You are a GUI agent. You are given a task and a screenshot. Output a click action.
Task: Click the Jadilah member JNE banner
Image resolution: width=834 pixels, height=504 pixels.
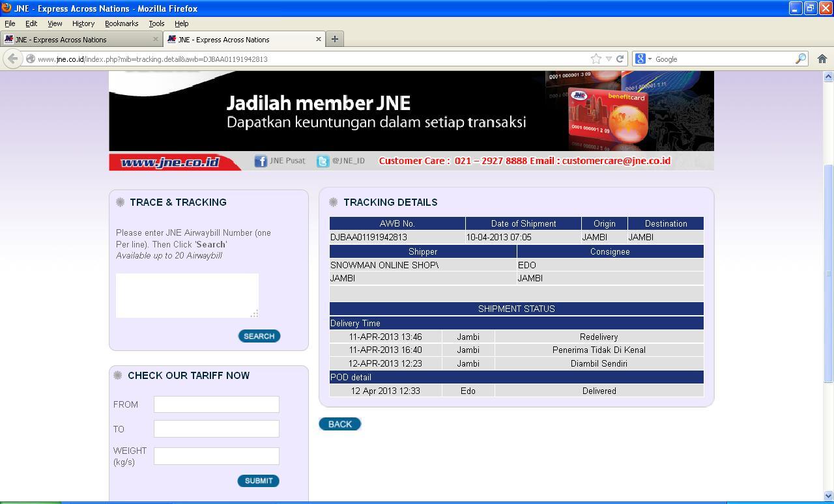click(x=411, y=111)
